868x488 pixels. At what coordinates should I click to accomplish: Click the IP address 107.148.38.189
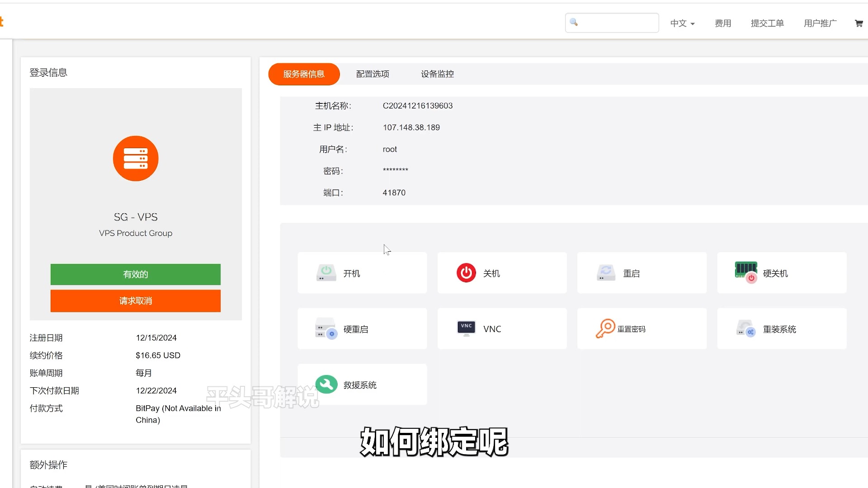click(x=411, y=127)
